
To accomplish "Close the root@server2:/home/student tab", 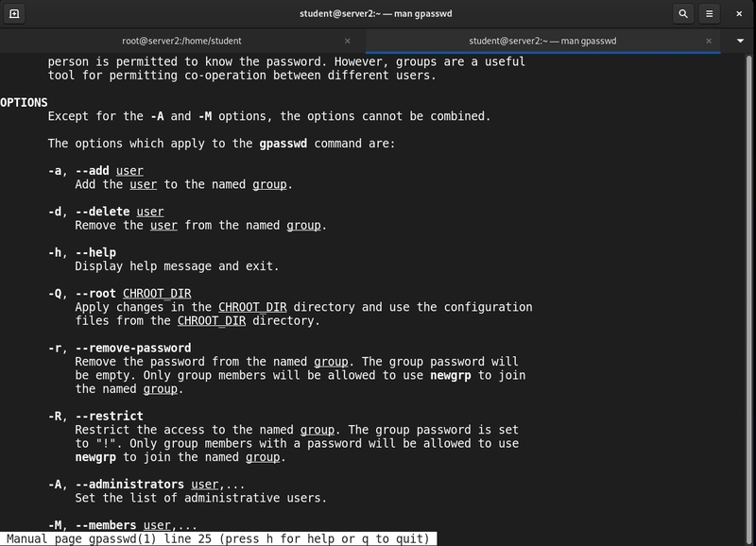I will (x=348, y=41).
